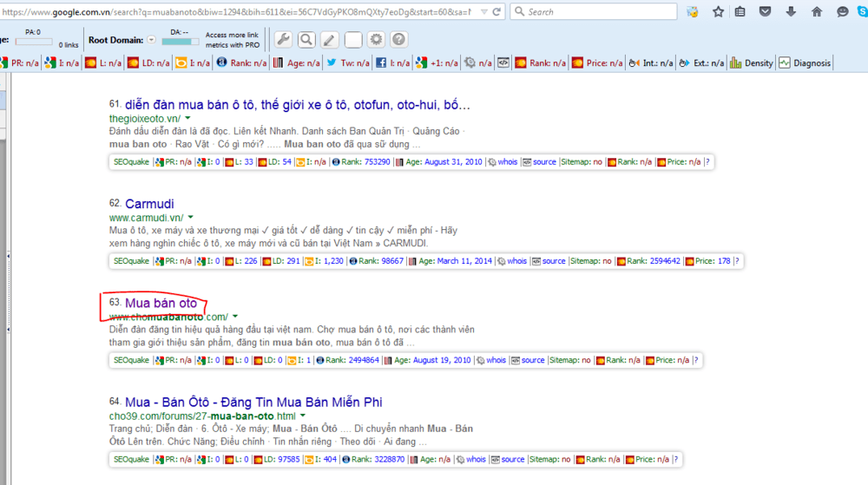Screen dimensions: 868x485
Task: Click the Int.: n/a internal links parameter
Action: (x=651, y=63)
